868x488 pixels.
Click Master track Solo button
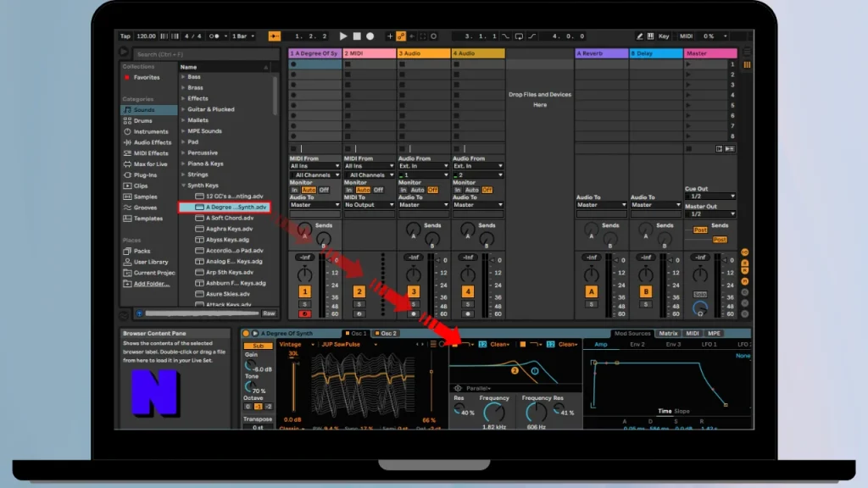tap(700, 294)
